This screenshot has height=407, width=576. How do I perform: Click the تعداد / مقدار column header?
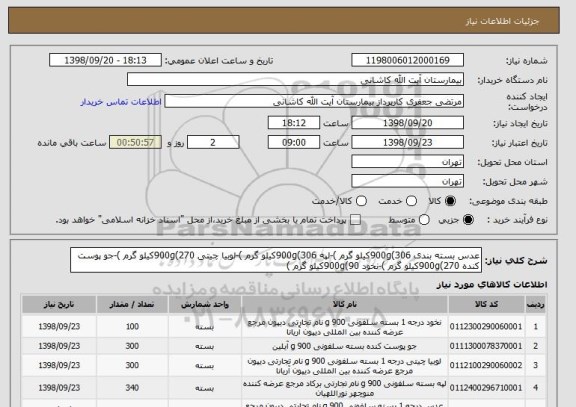tap(132, 305)
